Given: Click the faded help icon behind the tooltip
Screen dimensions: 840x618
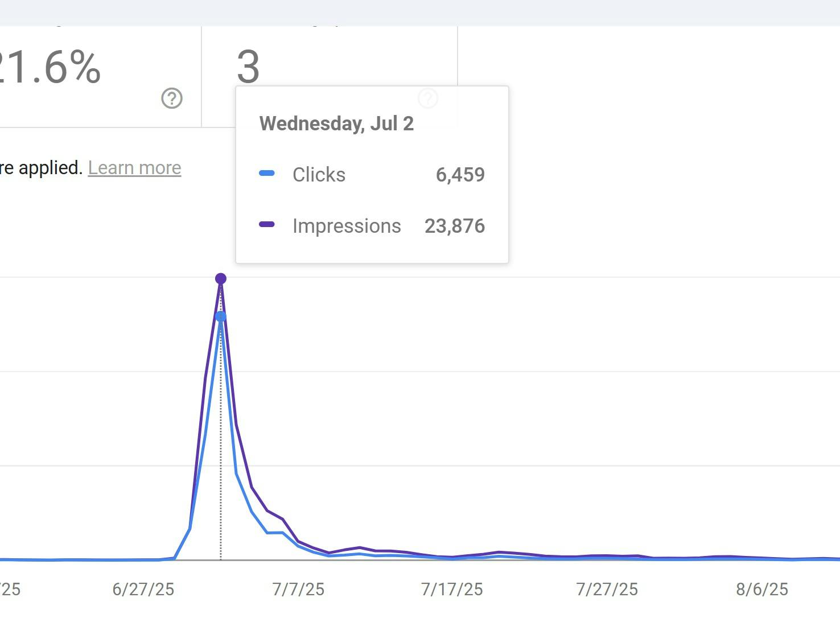Looking at the screenshot, I should click(428, 98).
